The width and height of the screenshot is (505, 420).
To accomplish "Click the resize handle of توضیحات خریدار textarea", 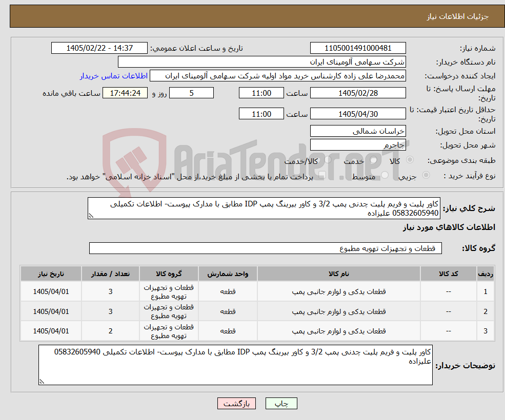I will [x=42, y=382].
